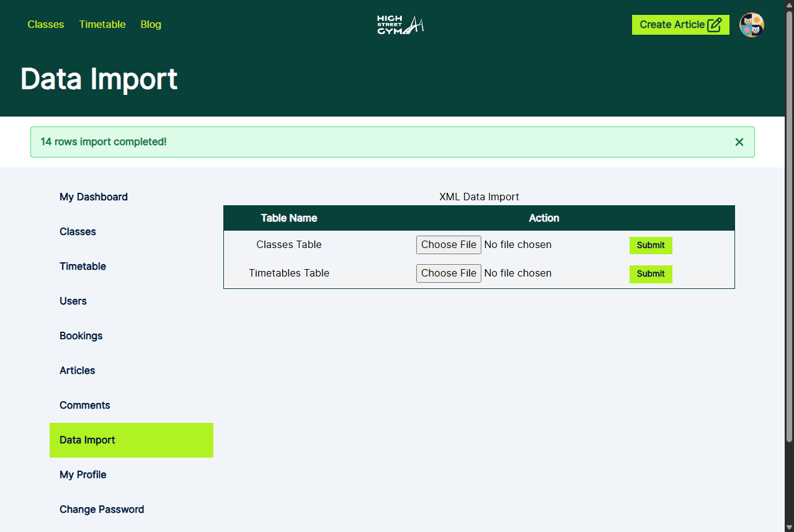
Task: Open Classes in the top navigation
Action: coord(46,25)
